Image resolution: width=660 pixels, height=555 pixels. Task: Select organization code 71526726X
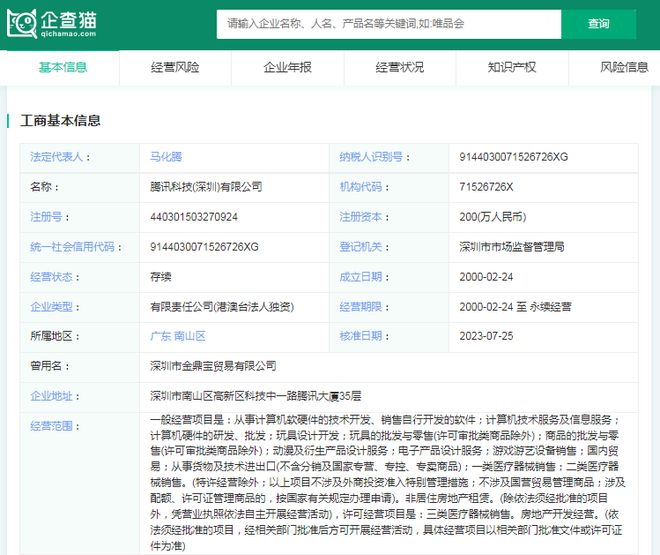click(486, 187)
